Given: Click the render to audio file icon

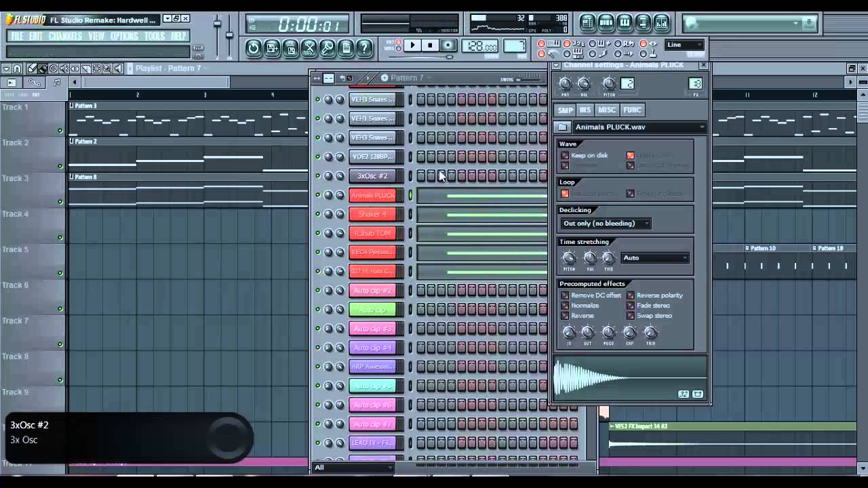Looking at the screenshot, I should click(290, 47).
